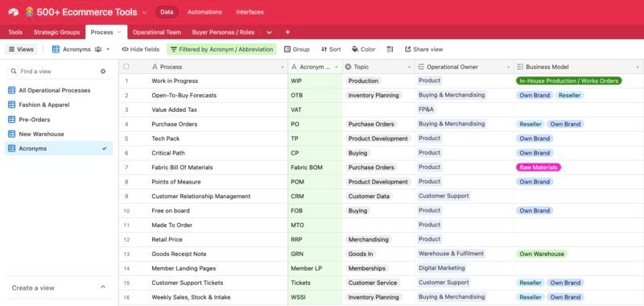The height and width of the screenshot is (306, 644).
Task: Open the Buyer Personas / Roles tab
Action: pos(223,32)
